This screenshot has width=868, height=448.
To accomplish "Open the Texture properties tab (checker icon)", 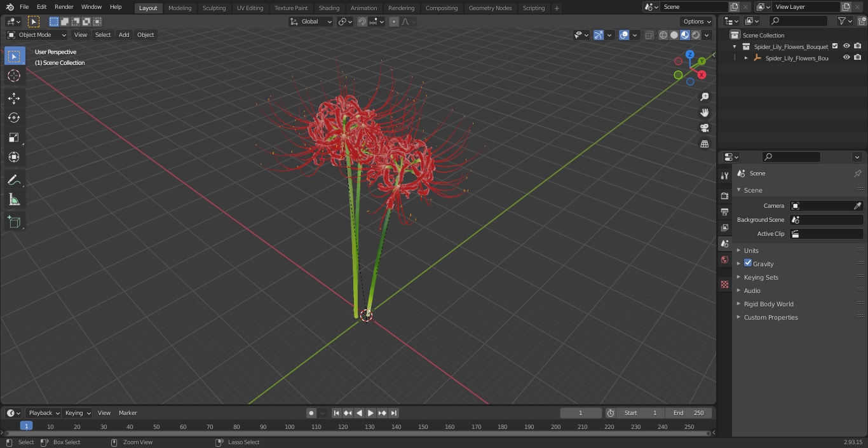I will (x=724, y=284).
